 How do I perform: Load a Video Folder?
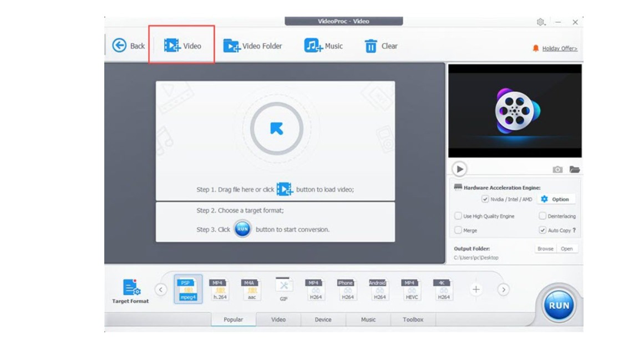[x=252, y=45]
